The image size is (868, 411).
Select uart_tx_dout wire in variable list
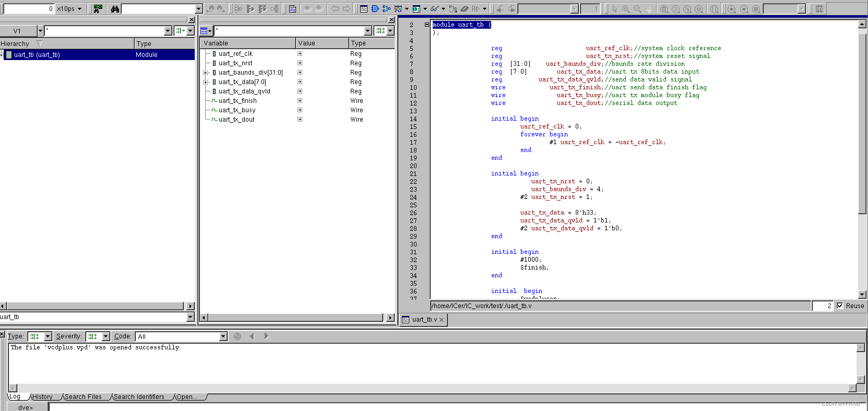pyautogui.click(x=236, y=120)
